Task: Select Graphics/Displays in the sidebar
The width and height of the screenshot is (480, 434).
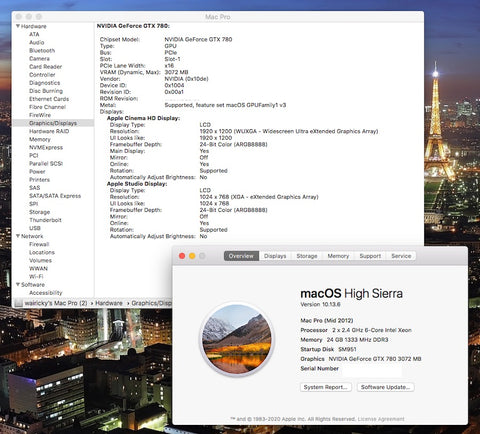Action: (x=53, y=123)
